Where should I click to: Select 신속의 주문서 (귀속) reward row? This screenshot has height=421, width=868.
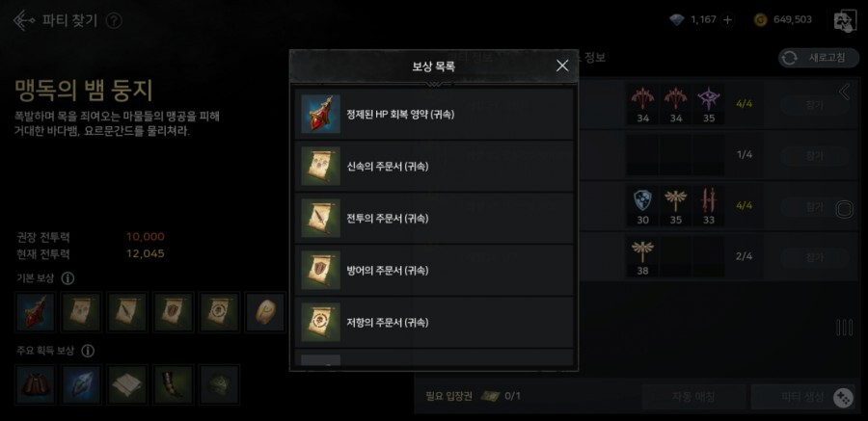tap(434, 167)
